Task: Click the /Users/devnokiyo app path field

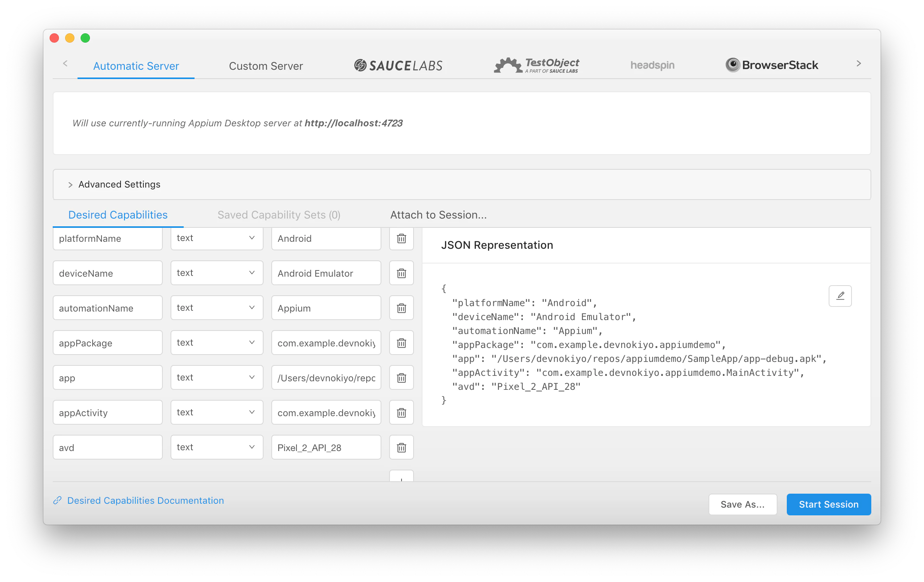Action: (326, 378)
